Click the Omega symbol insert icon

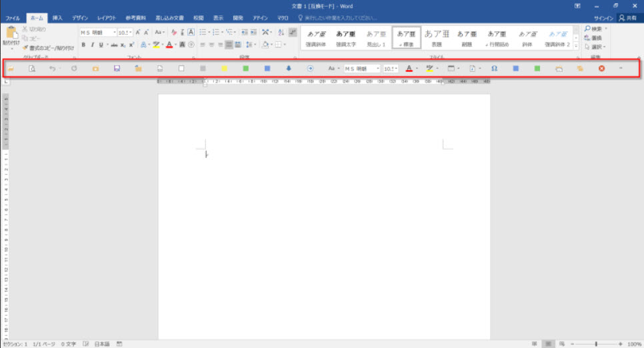(494, 68)
